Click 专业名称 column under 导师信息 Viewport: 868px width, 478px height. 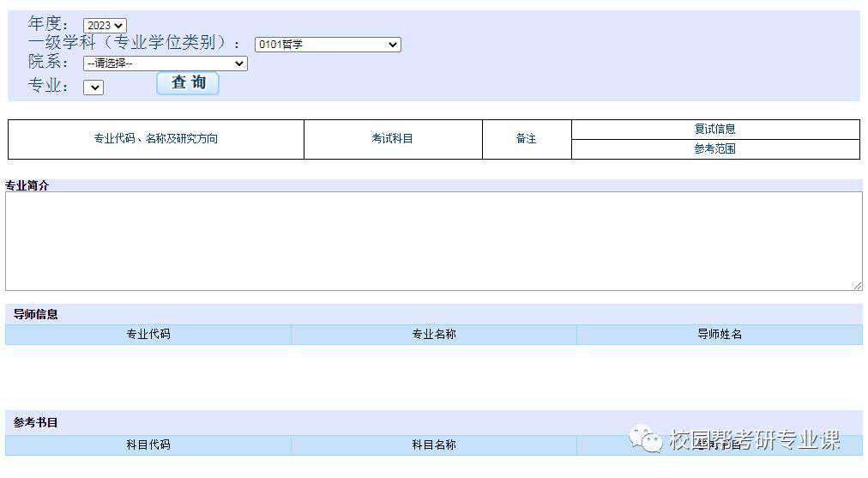434,335
